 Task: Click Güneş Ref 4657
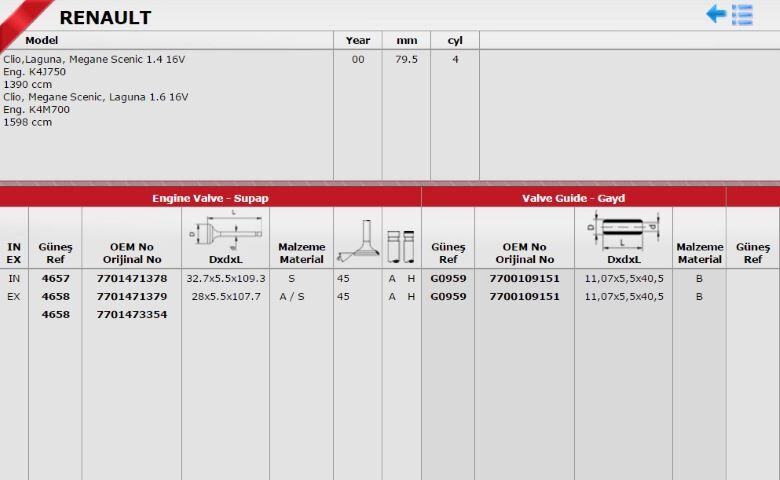pos(55,279)
